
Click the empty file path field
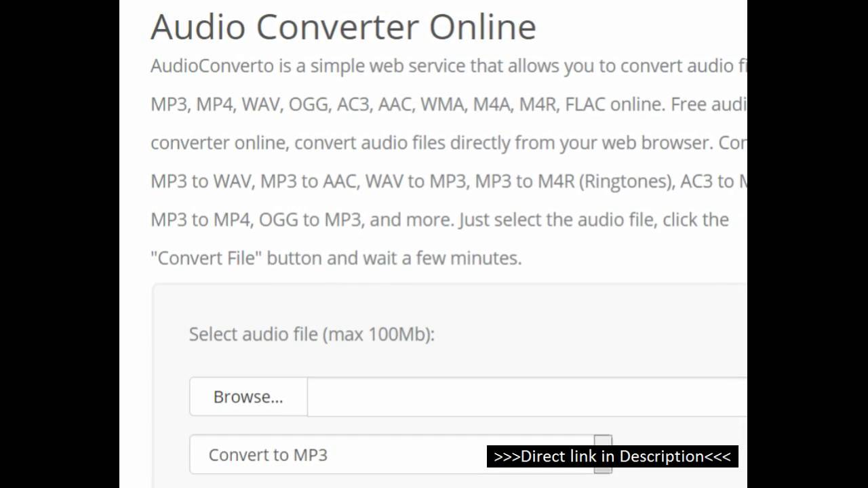point(527,396)
